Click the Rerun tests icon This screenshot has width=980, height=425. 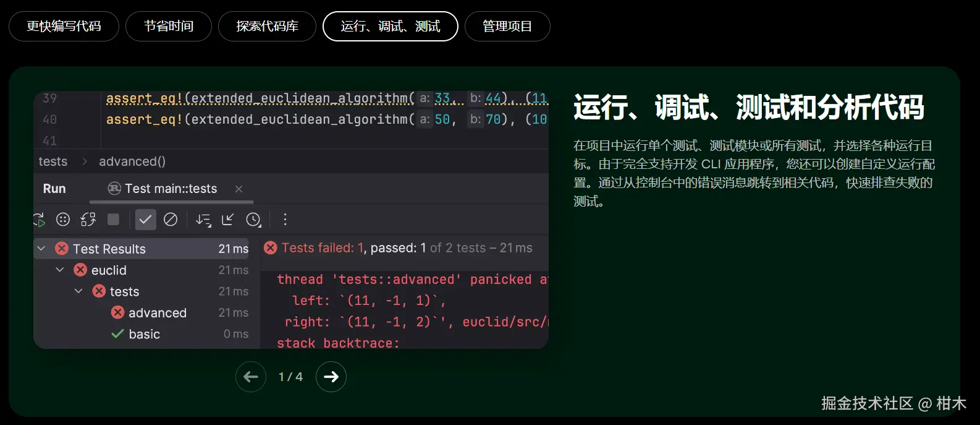(x=39, y=220)
